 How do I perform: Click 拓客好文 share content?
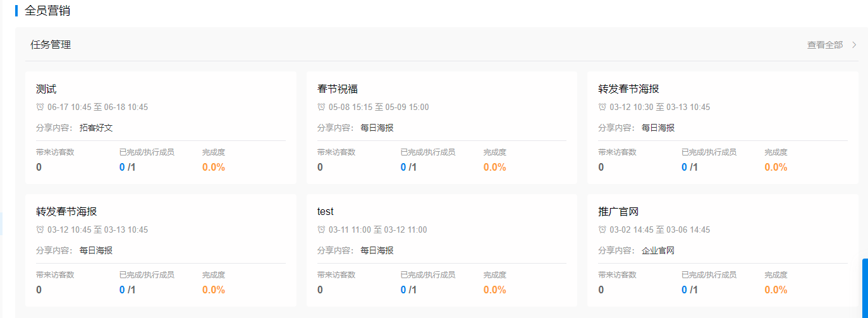point(96,128)
